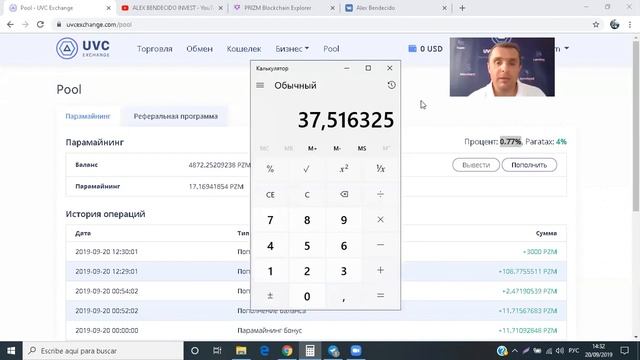Click the presenter webcam video thumbnail
The image size is (640, 360).
[x=502, y=67]
